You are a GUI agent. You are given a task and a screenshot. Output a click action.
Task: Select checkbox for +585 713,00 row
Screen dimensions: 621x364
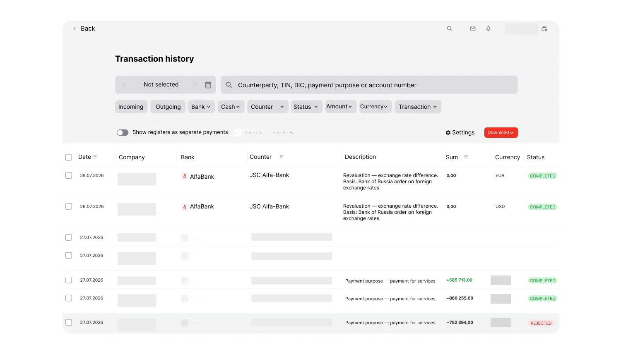click(x=69, y=280)
